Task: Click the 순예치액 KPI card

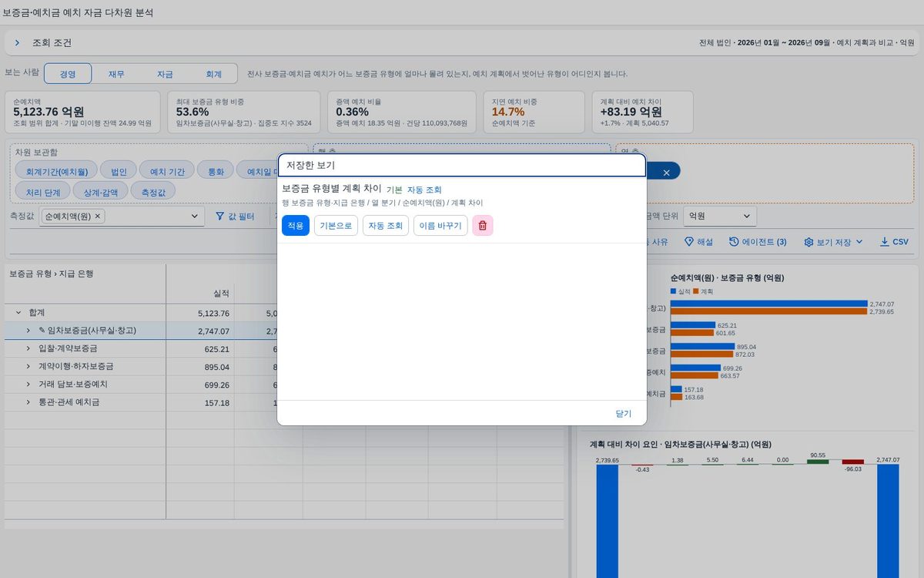Action: tap(83, 112)
